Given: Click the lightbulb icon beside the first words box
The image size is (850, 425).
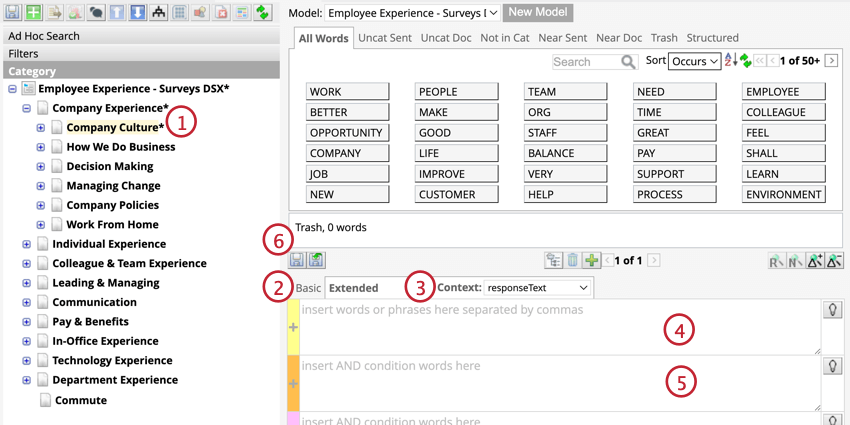Looking at the screenshot, I should pos(832,311).
